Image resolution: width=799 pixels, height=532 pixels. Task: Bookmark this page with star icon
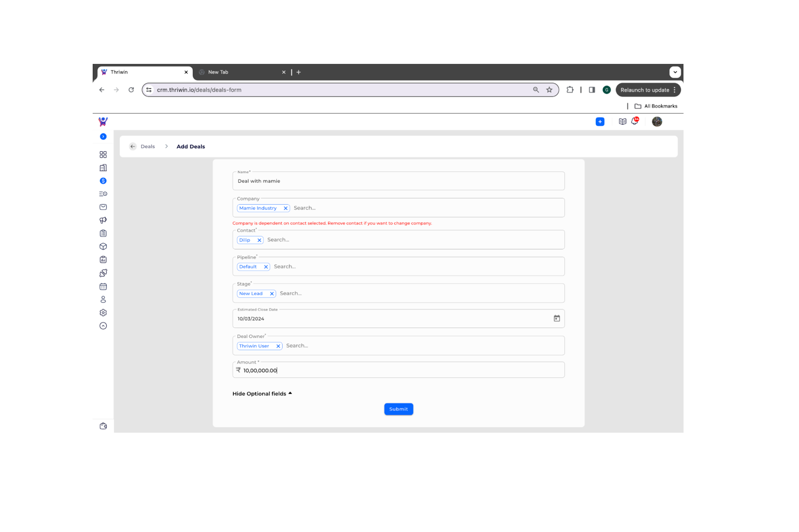[549, 90]
